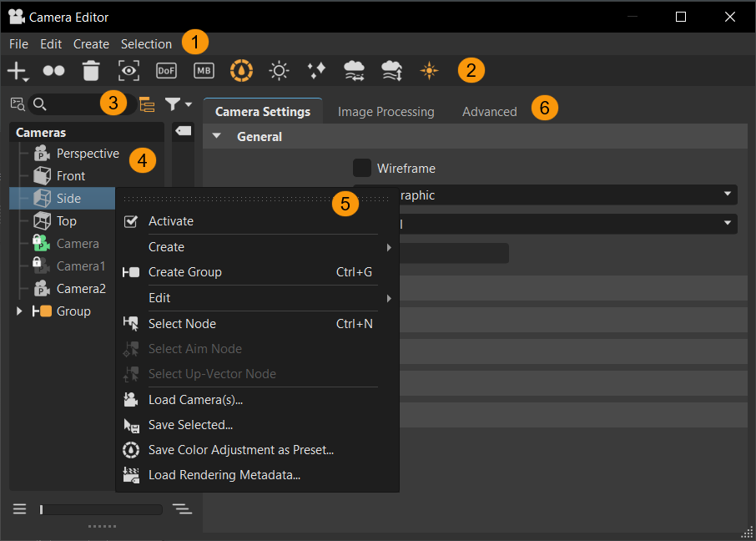The height and width of the screenshot is (541, 756).
Task: Expand the Group tree item
Action: [19, 311]
